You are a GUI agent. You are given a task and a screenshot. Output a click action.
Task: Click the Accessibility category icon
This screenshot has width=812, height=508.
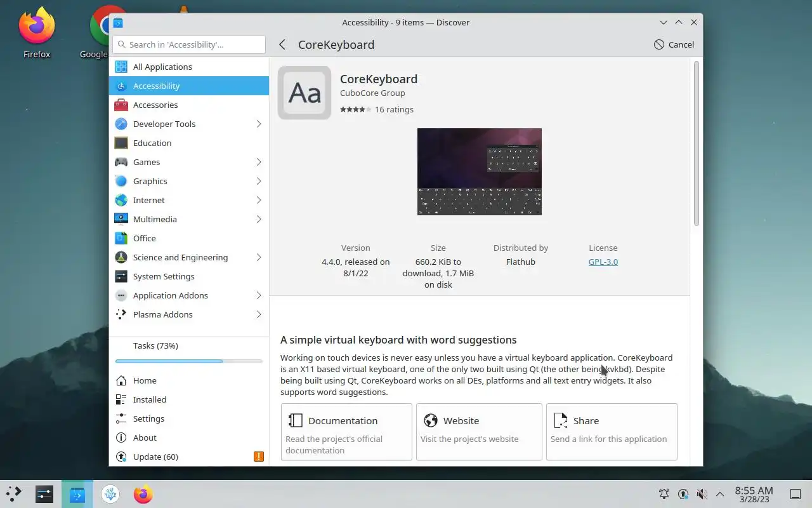click(x=121, y=86)
